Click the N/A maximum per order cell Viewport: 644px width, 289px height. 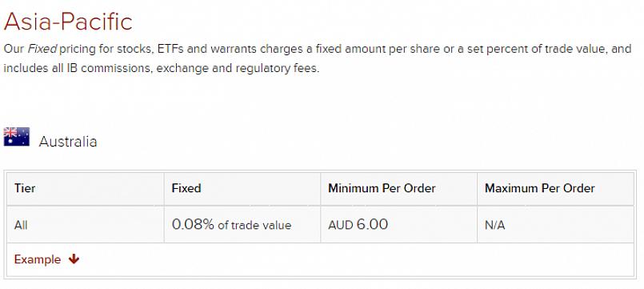[x=556, y=224]
